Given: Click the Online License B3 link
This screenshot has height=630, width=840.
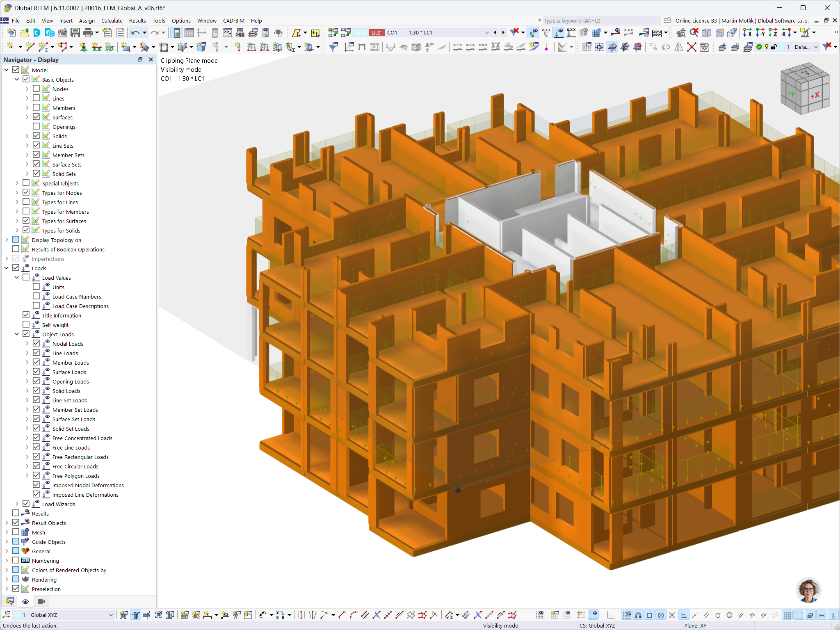Looking at the screenshot, I should click(x=696, y=20).
